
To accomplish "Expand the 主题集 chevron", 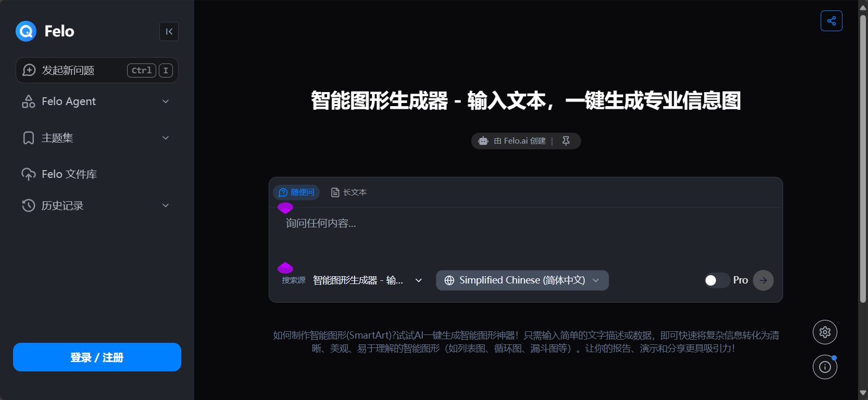I will pyautogui.click(x=166, y=138).
